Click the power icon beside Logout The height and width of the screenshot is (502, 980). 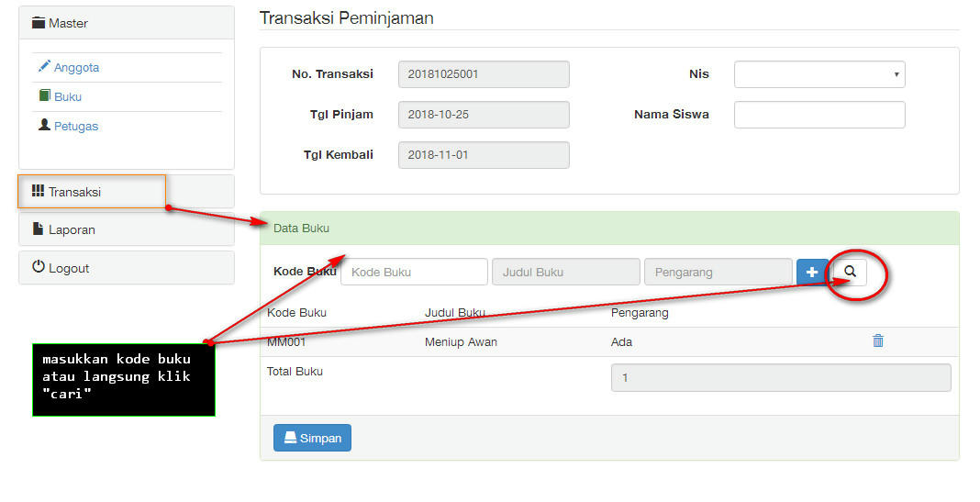pyautogui.click(x=39, y=266)
